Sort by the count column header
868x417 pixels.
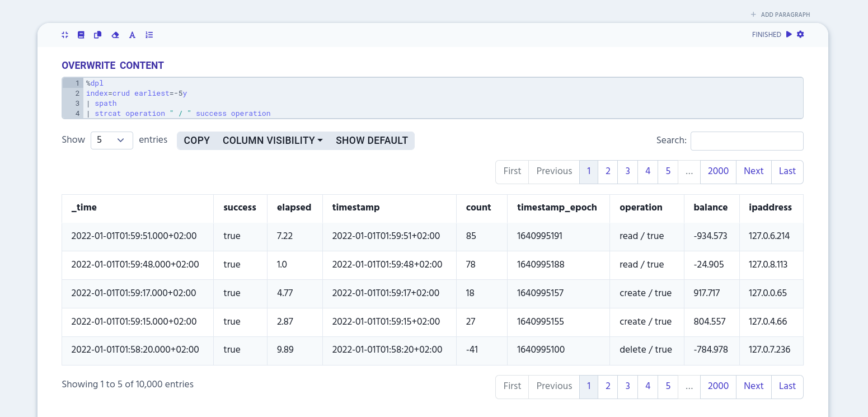(482, 208)
